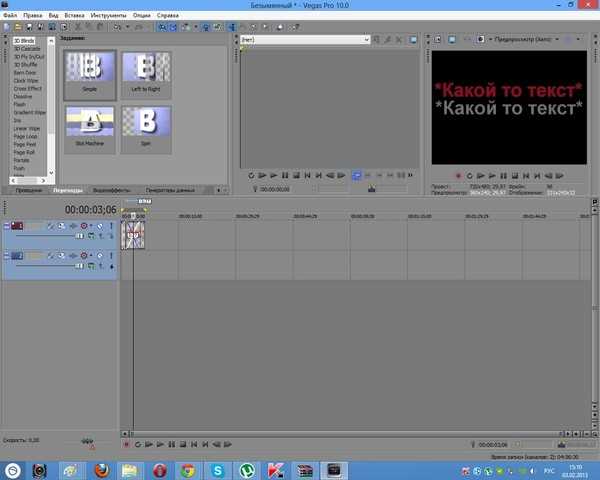Toggle Solo on video track 2
600x480 pixels.
111,256
